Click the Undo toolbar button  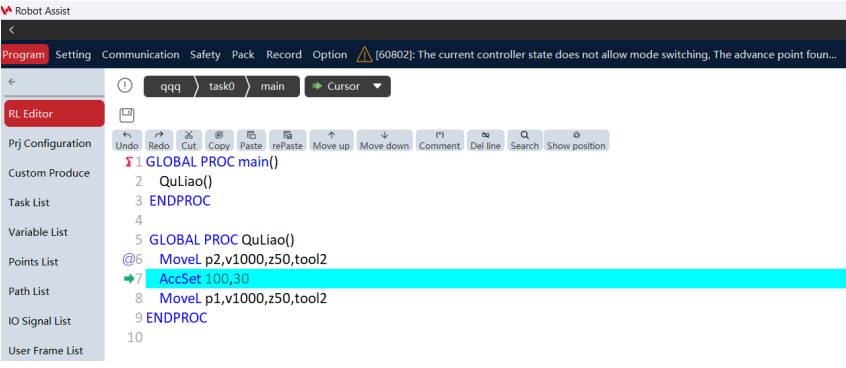(x=127, y=140)
